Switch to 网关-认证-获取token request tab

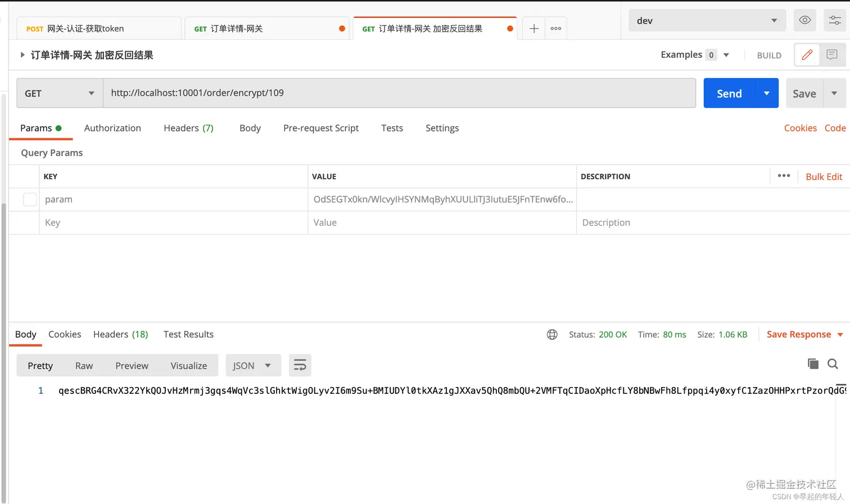pyautogui.click(x=98, y=29)
